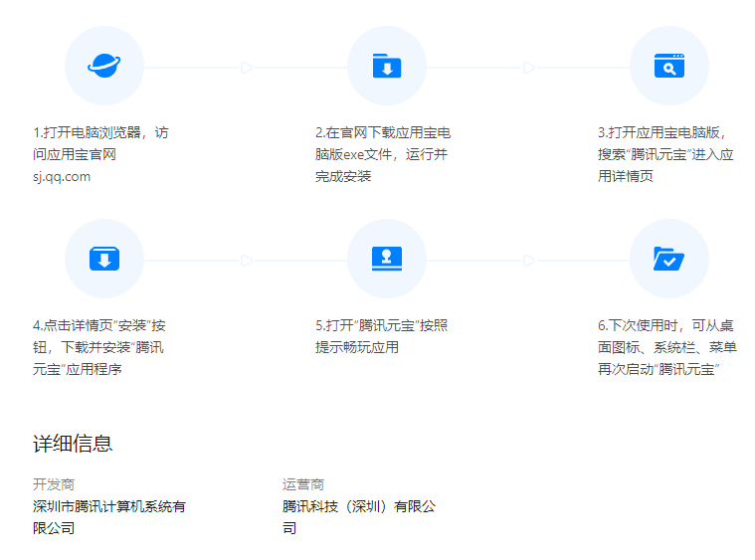Select step 3 text about searching 腾讯元宝
The width and height of the screenshot is (755, 560).
665,154
